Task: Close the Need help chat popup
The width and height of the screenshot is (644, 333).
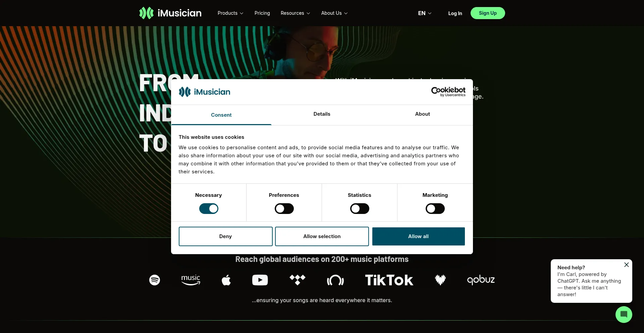Action: click(x=627, y=265)
